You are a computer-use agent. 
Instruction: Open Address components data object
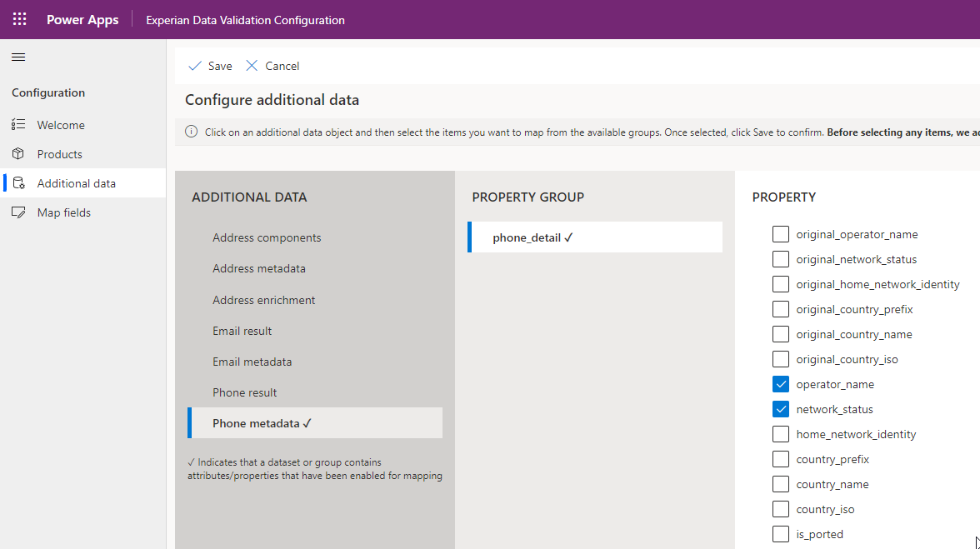pos(267,237)
